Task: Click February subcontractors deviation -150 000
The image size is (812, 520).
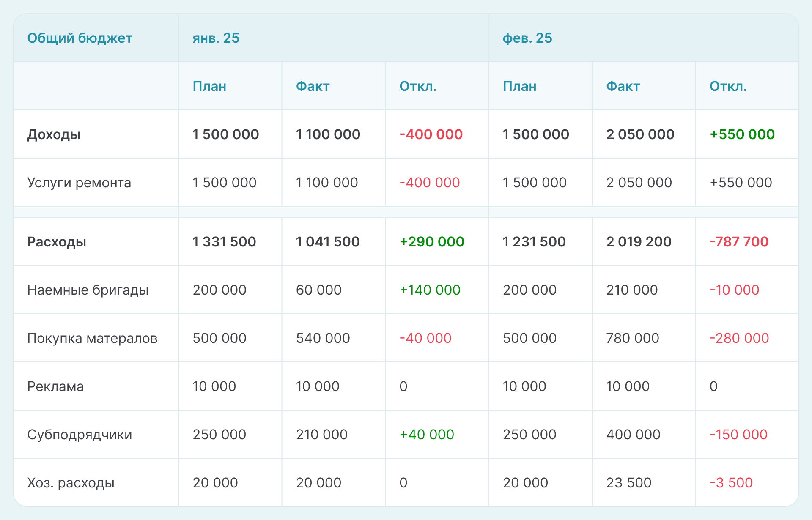Action: (738, 435)
